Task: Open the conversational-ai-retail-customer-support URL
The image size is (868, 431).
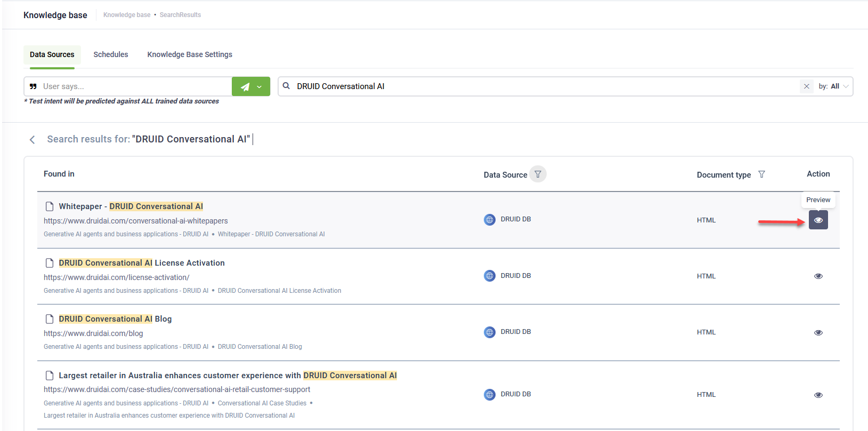Action: point(177,389)
